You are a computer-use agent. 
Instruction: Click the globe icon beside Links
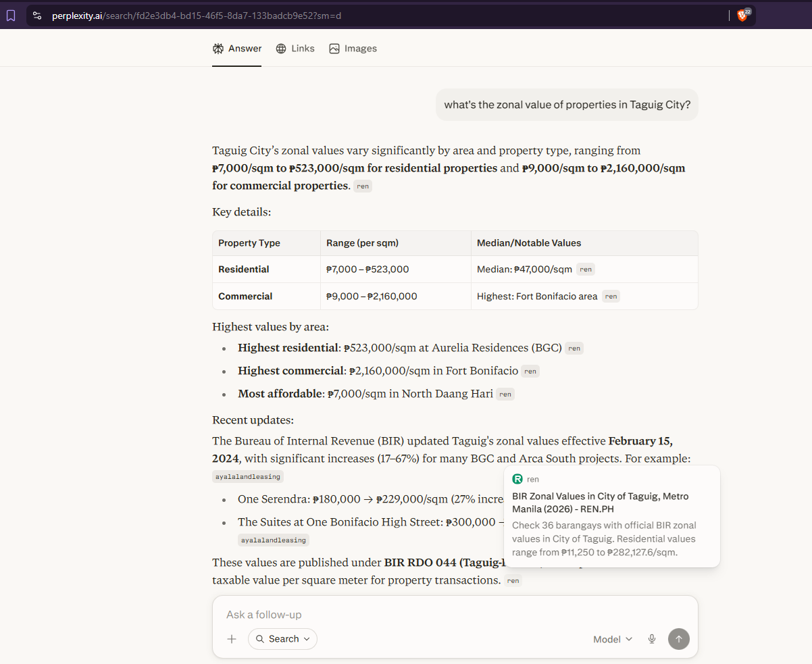click(x=281, y=49)
